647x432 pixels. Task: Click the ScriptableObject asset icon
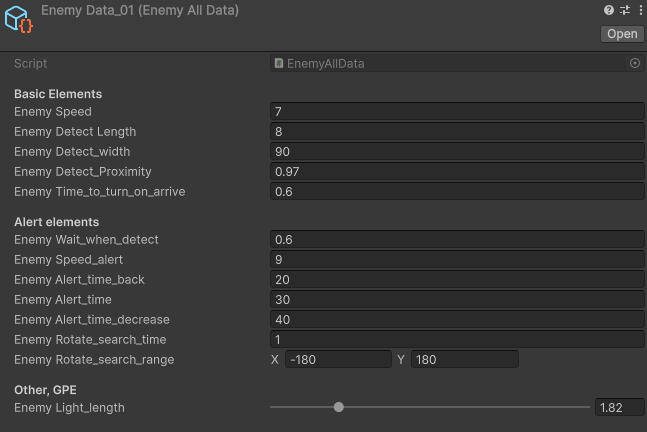tap(19, 19)
